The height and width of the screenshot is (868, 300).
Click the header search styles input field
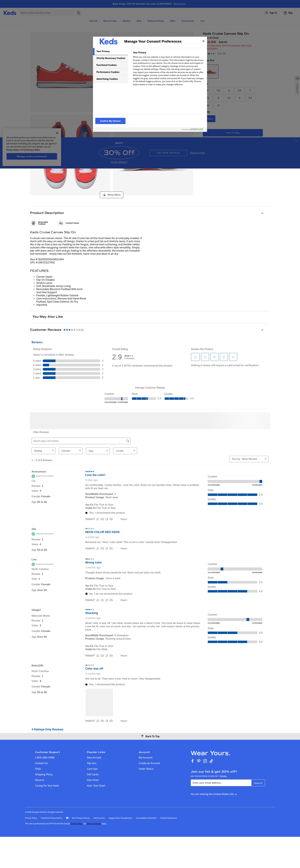coord(47,13)
